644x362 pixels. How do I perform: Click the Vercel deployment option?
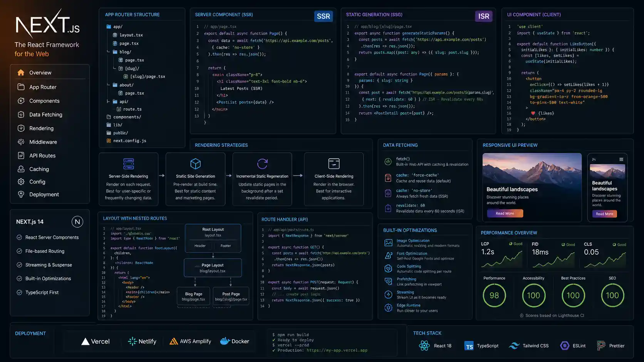(96, 341)
